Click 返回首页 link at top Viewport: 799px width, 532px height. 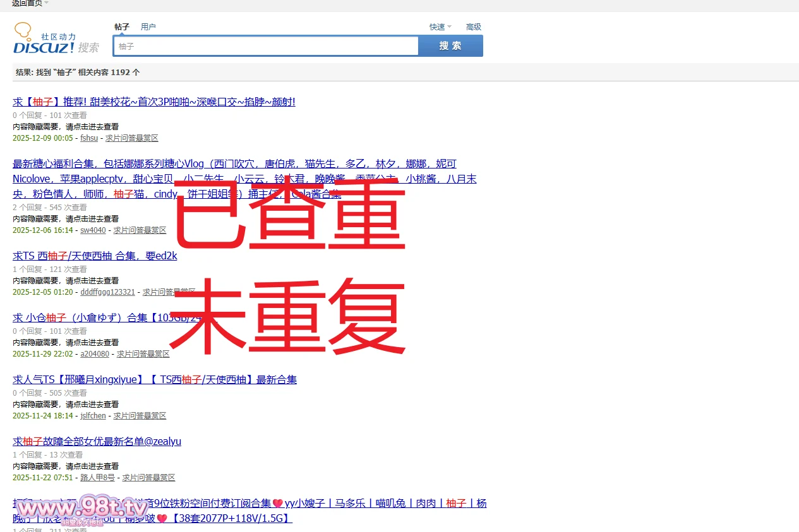click(27, 3)
